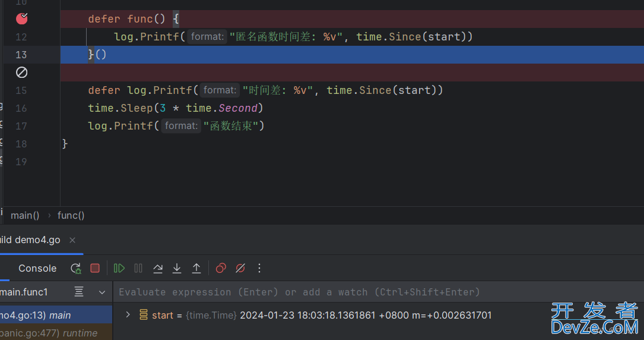Click the "匿名函数时间差: %v" string
The width and height of the screenshot is (644, 340).
coord(286,37)
